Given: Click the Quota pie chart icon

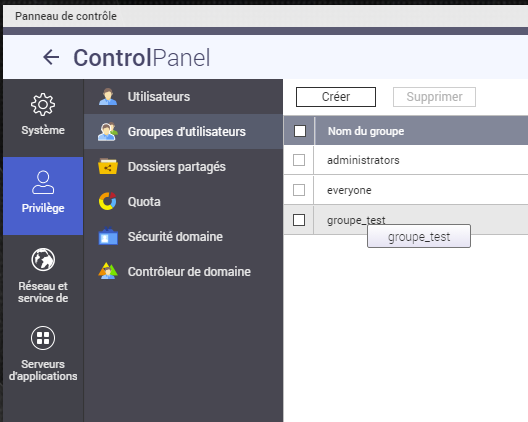Looking at the screenshot, I should click(108, 201).
